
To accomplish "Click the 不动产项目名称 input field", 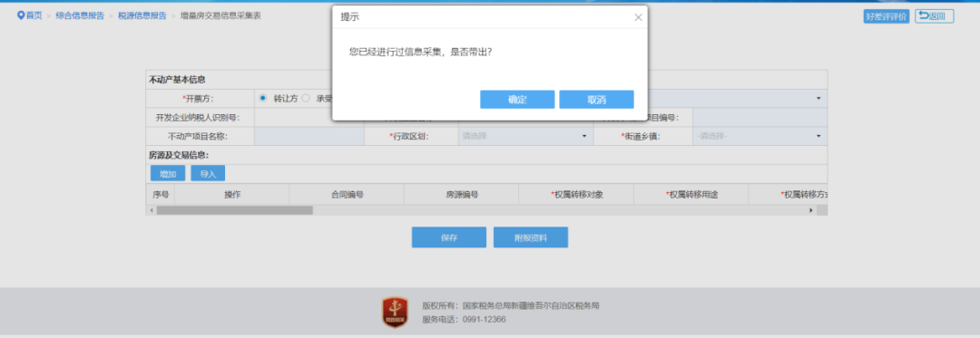I will point(309,136).
